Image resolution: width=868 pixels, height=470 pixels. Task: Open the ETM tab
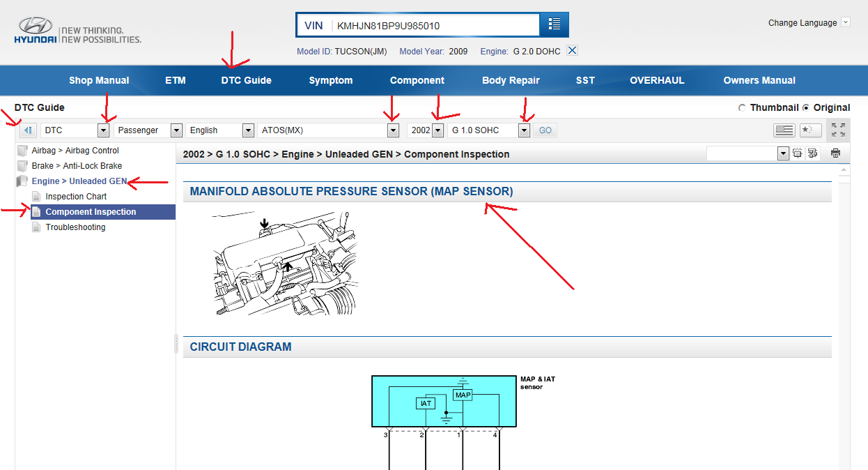[x=176, y=80]
